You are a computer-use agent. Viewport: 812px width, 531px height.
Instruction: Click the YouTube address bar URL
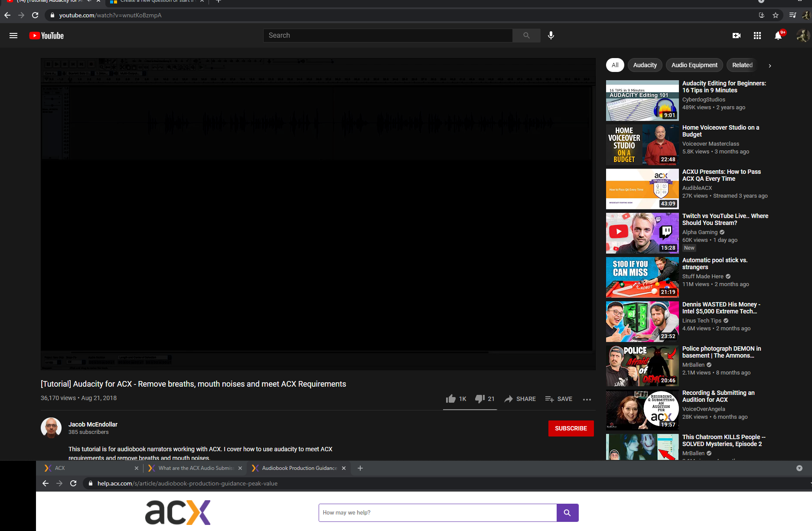[110, 15]
